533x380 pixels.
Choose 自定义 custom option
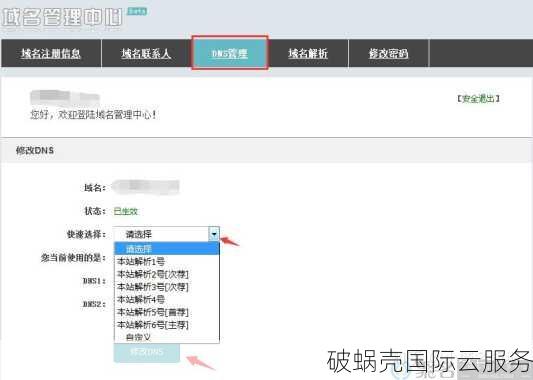tap(167, 336)
